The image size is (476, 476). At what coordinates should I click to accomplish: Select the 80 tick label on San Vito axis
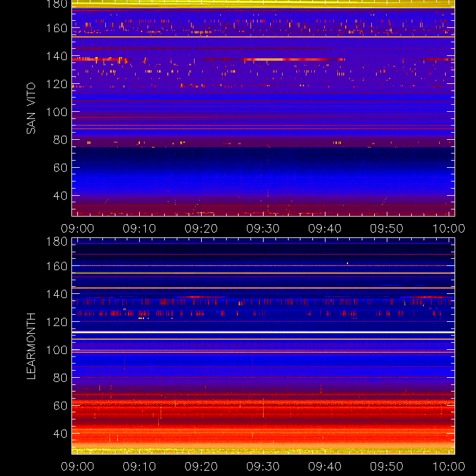click(x=60, y=140)
